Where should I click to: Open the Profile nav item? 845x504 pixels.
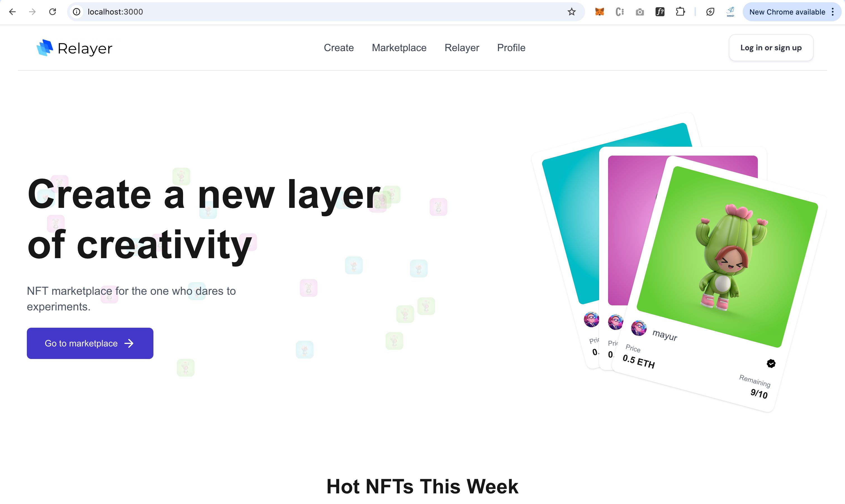pyautogui.click(x=511, y=48)
